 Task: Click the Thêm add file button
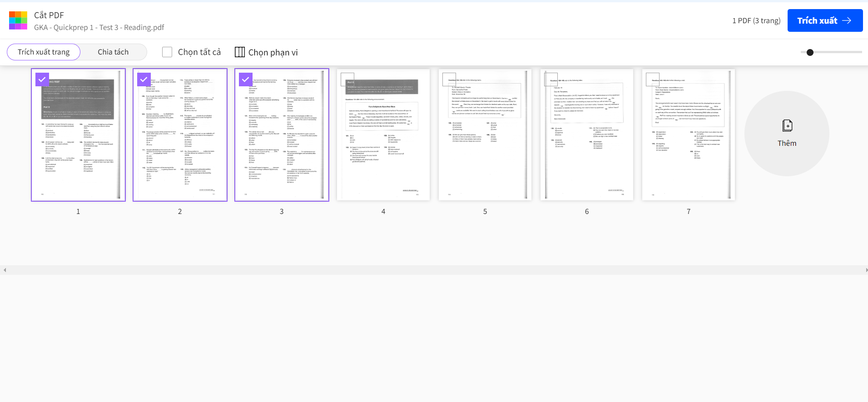point(787,134)
